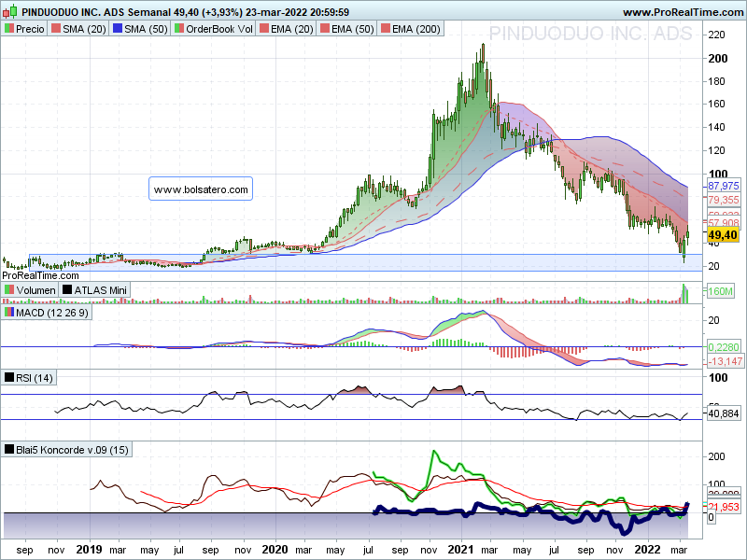The height and width of the screenshot is (560, 747).
Task: Click the EMA (200) legend icon
Action: tap(385, 29)
